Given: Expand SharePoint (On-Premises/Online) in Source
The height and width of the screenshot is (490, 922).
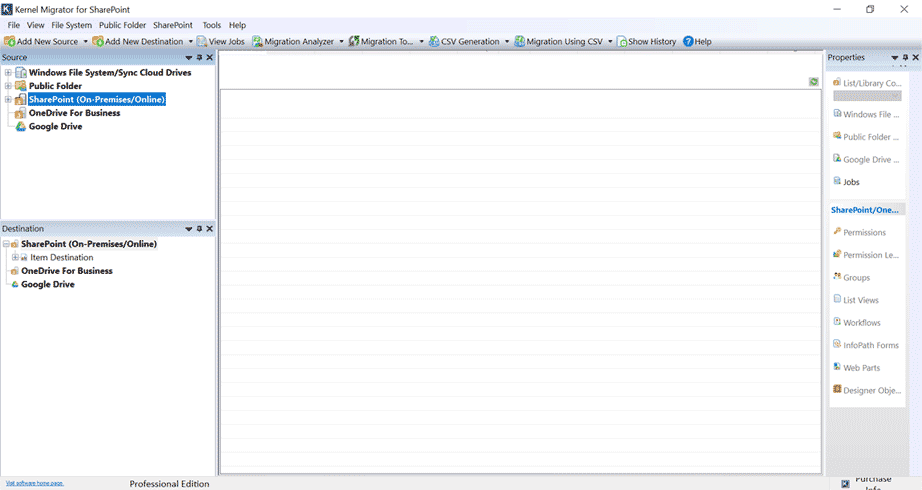Looking at the screenshot, I should click(x=8, y=99).
